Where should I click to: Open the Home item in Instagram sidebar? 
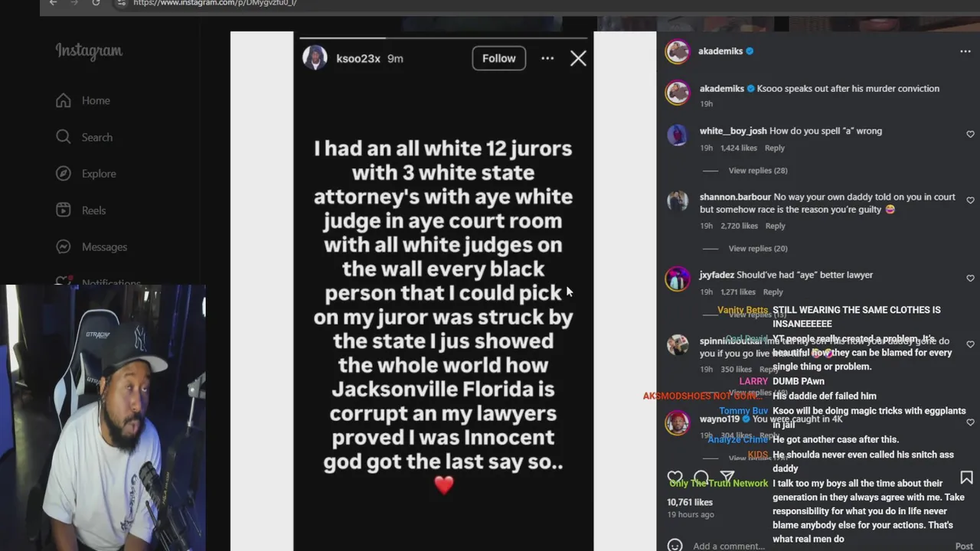(83, 100)
